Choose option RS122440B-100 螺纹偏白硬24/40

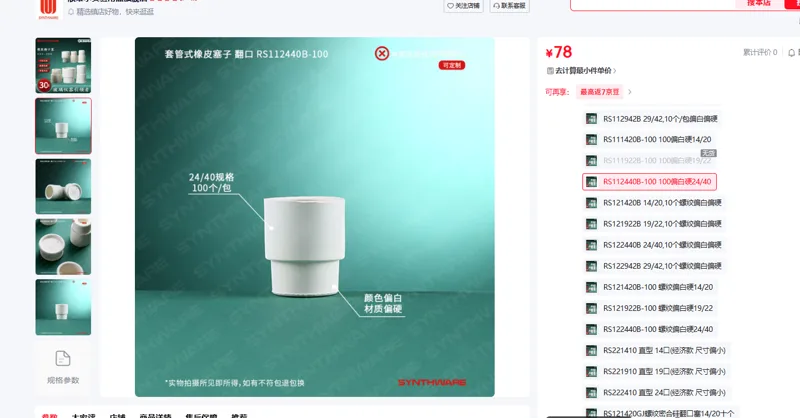(x=649, y=329)
